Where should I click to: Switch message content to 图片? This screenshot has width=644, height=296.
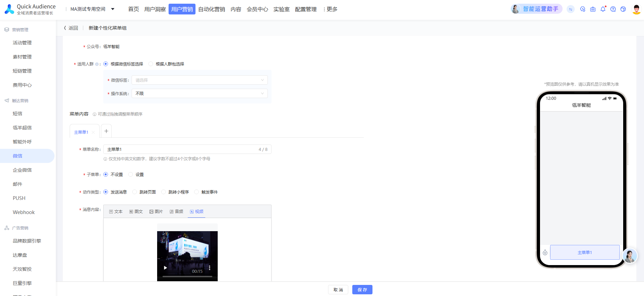tap(156, 211)
